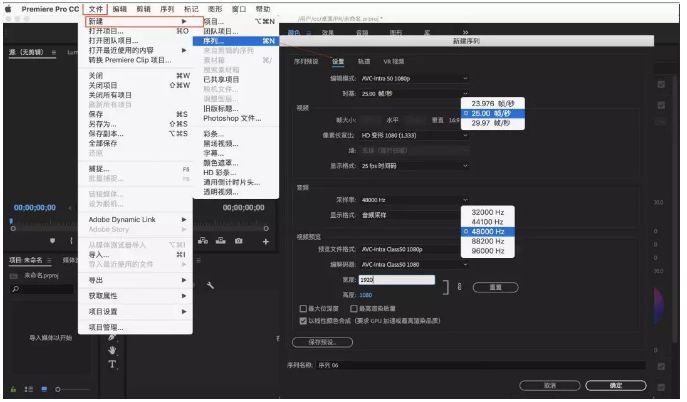
Task: Switch project panel to list view
Action: tap(29, 389)
